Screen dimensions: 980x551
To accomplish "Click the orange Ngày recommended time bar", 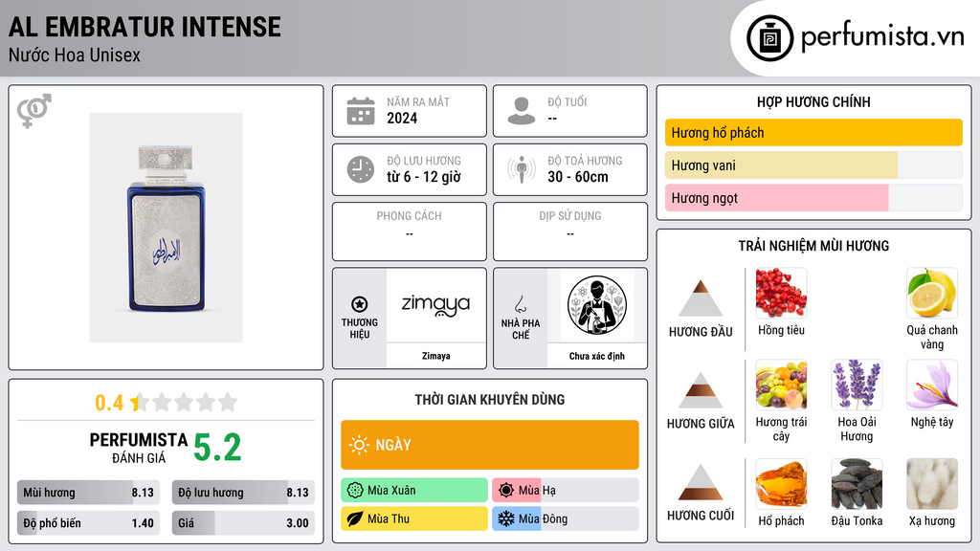I will click(490, 445).
